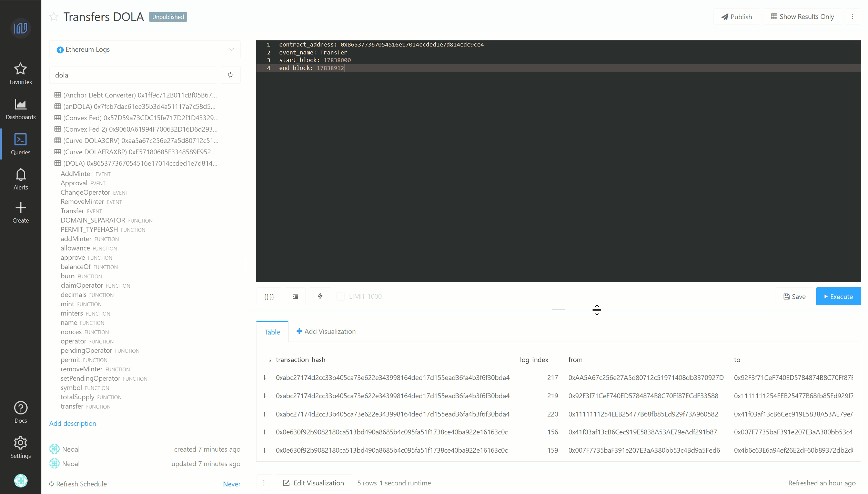
Task: Collapse the DOLA contract table entry
Action: (x=140, y=163)
